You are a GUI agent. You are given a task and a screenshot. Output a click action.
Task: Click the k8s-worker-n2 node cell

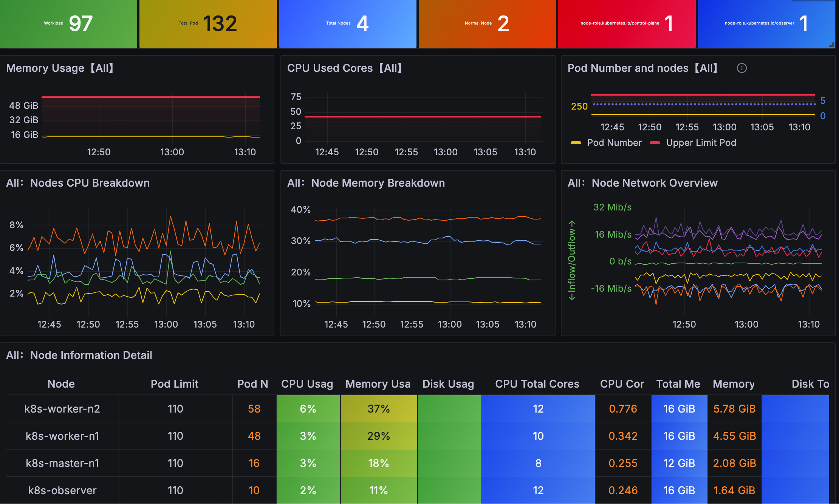(62, 409)
